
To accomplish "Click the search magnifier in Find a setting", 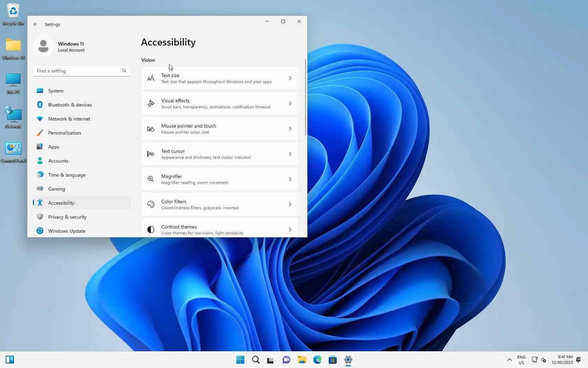I will [124, 71].
